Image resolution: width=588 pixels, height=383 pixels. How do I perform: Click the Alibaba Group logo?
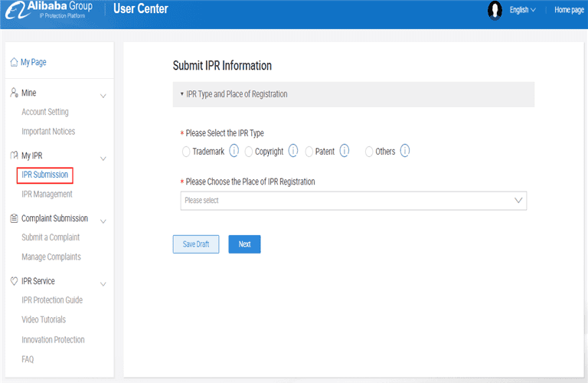[x=49, y=10]
